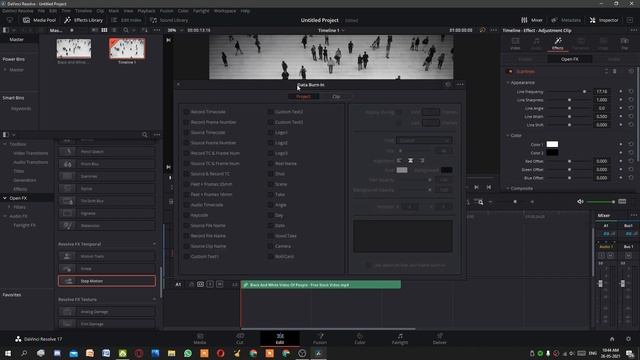
Task: Collapse the Resolve FX Texture group
Action: pyautogui.click(x=154, y=299)
